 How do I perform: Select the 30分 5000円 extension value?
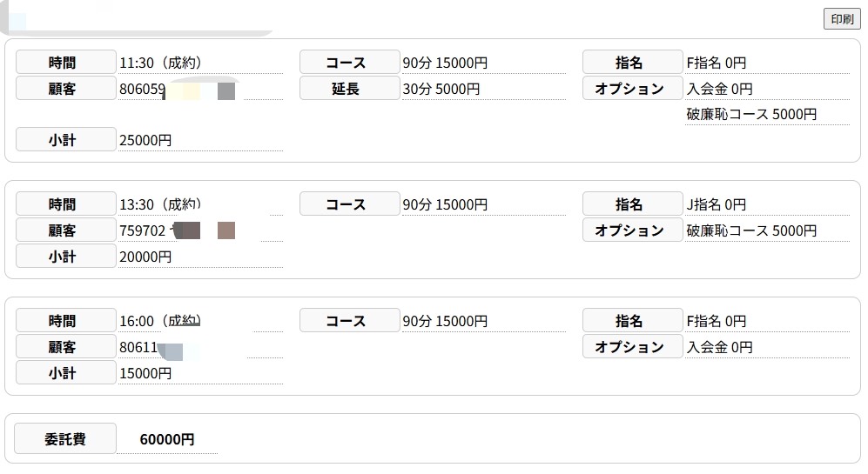pyautogui.click(x=441, y=89)
